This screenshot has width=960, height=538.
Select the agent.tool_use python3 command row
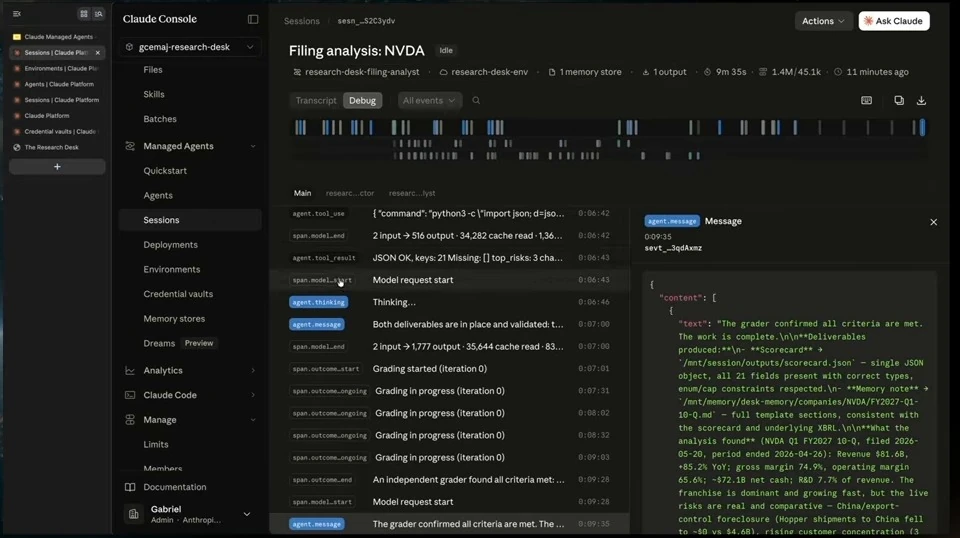tap(449, 214)
